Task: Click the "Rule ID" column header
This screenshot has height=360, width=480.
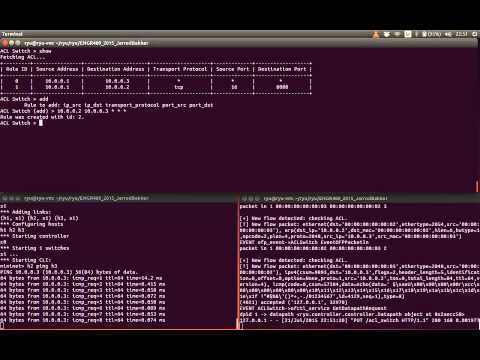Action: [x=16, y=69]
